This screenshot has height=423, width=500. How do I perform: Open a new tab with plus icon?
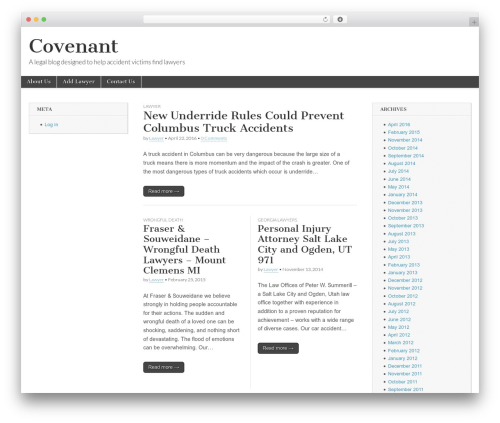click(x=474, y=22)
